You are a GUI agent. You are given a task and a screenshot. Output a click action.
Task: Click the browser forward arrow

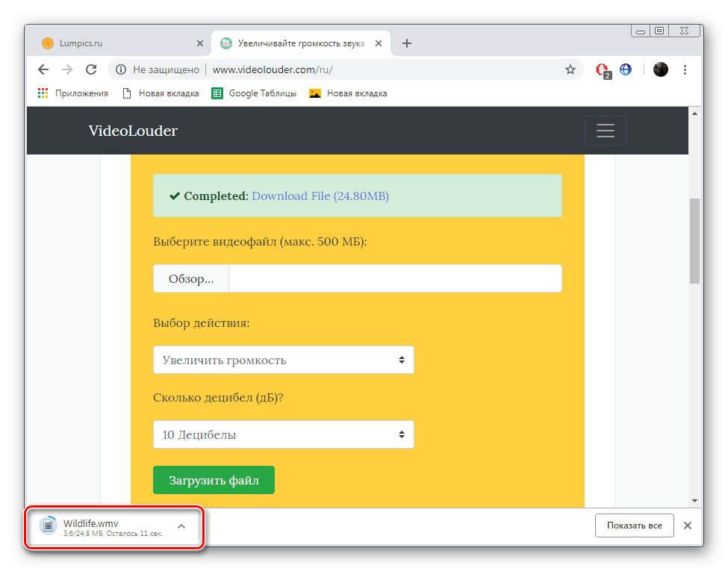[x=67, y=69]
